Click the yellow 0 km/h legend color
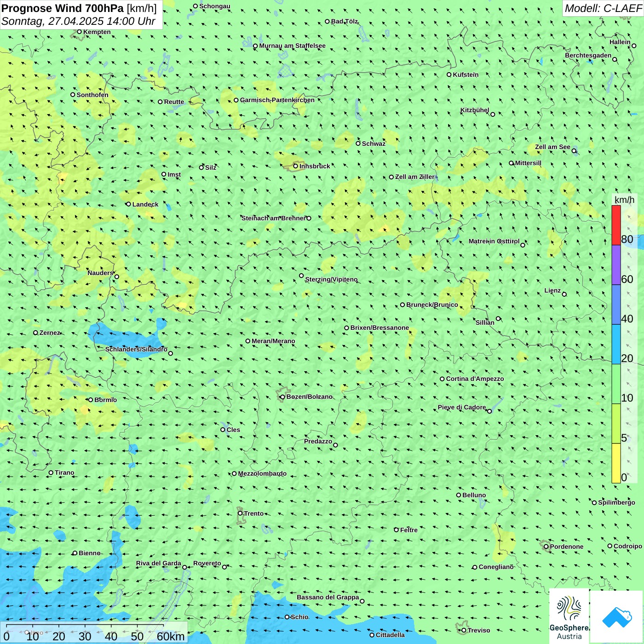 click(616, 463)
